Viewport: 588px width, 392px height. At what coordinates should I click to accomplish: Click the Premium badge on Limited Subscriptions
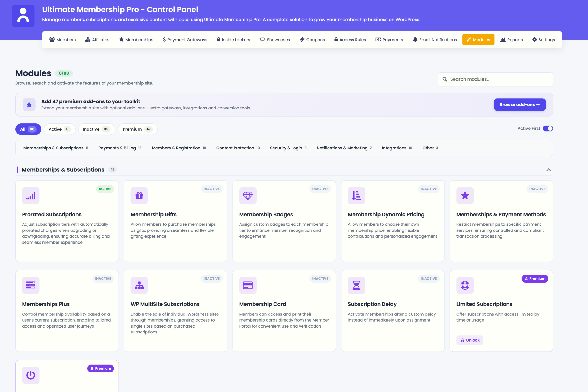[535, 278]
